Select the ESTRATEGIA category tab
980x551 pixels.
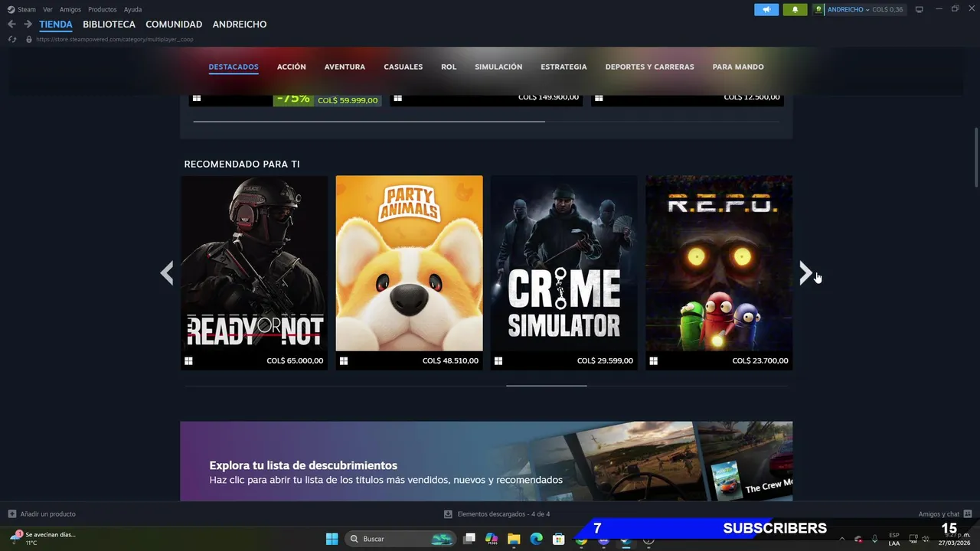[563, 67]
